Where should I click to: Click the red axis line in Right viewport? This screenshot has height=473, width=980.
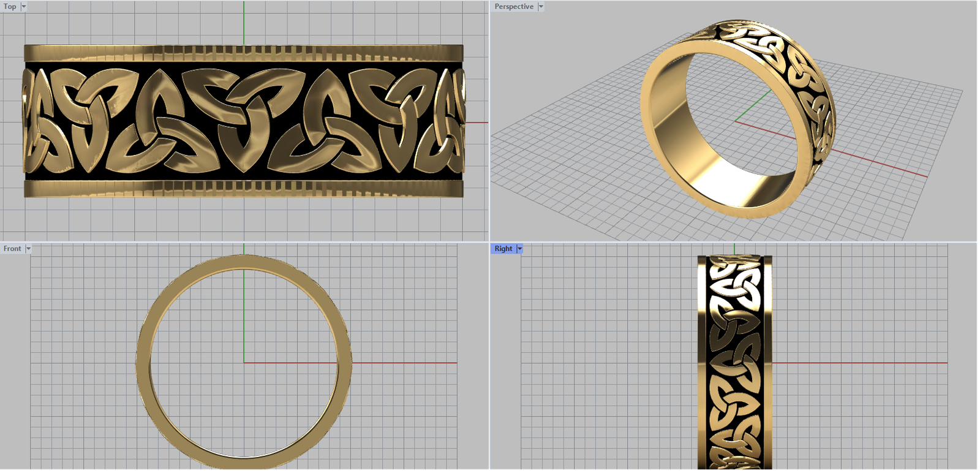pos(858,363)
